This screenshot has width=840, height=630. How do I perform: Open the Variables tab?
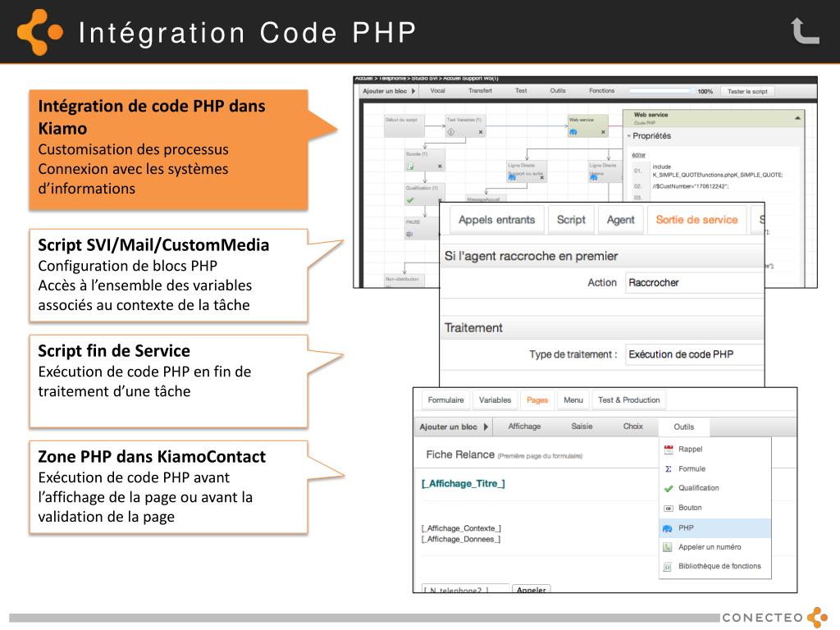coord(495,400)
